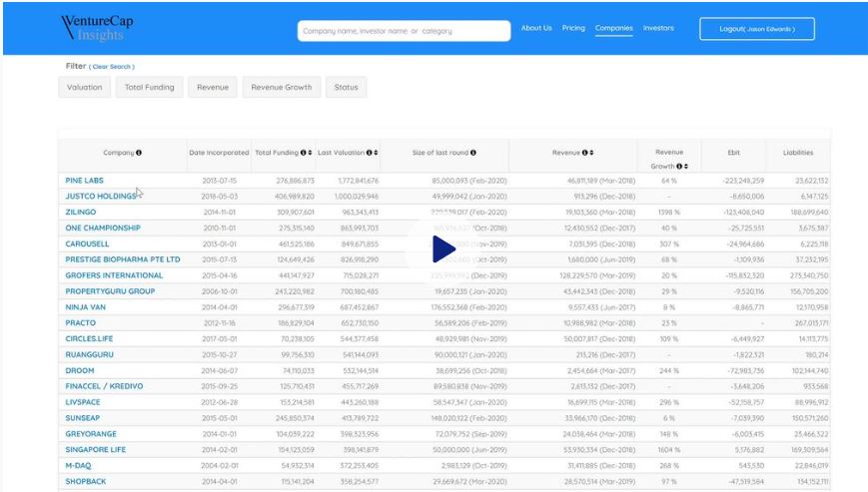Focus the company name search field
This screenshot has width=868, height=492.
[404, 31]
